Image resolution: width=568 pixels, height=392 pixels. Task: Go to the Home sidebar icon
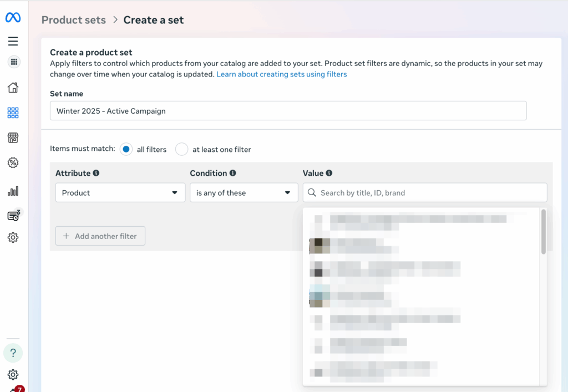coord(13,88)
